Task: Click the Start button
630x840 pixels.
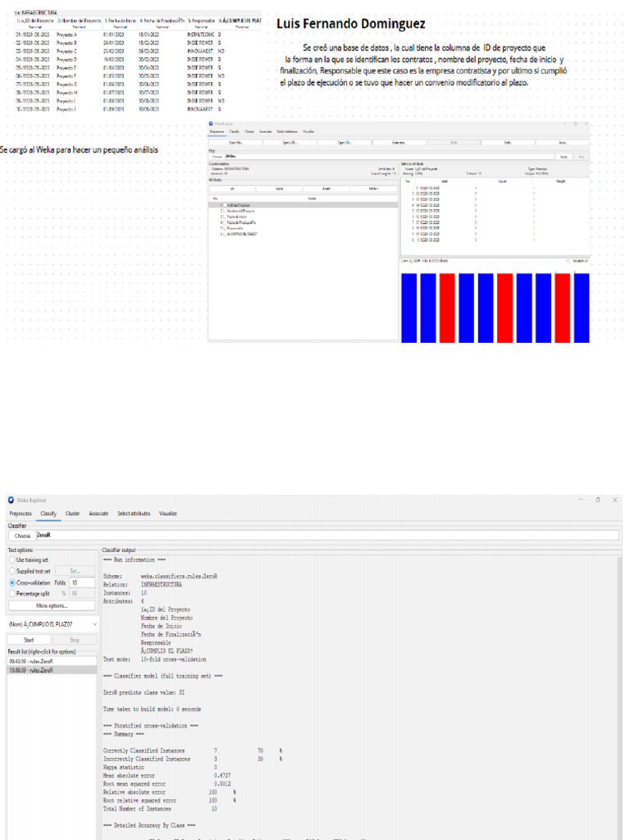Action: [29, 640]
